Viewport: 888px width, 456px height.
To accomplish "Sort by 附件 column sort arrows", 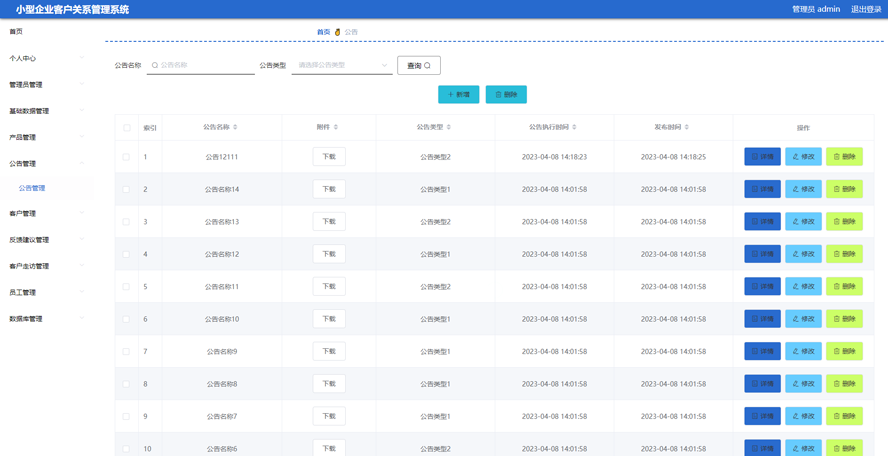I will (x=336, y=127).
